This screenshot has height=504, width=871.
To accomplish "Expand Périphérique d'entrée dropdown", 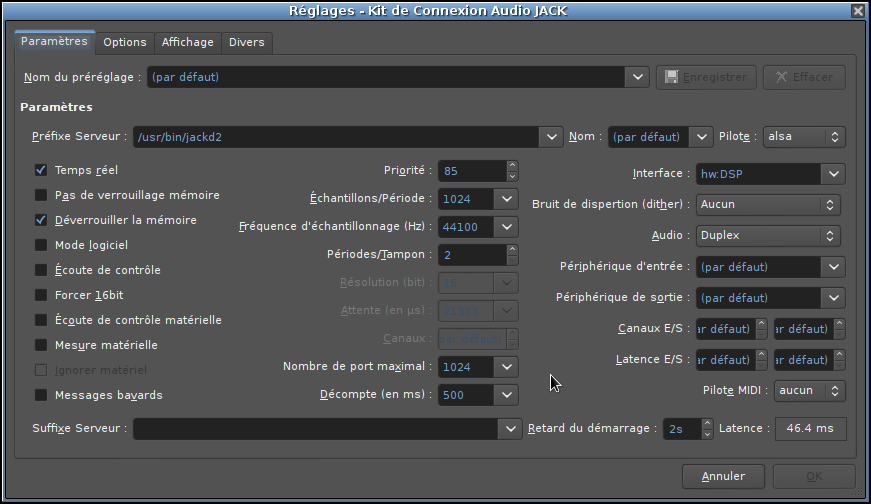I will pos(833,267).
